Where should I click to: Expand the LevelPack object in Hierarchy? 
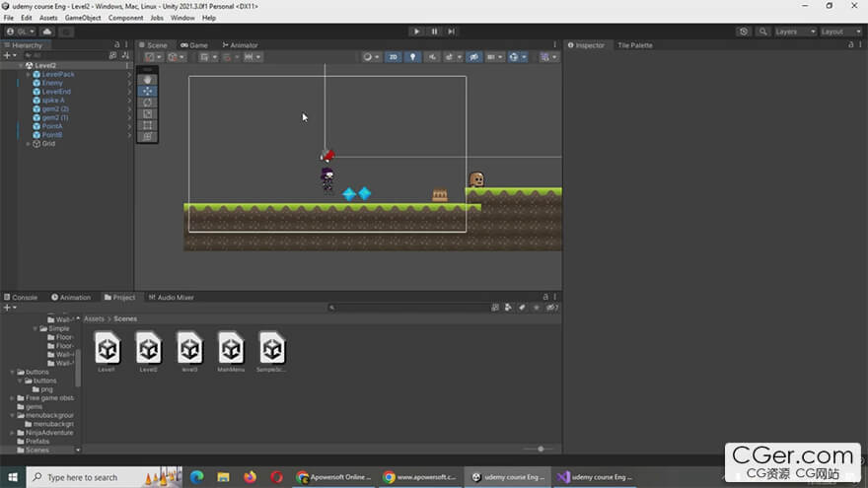28,74
